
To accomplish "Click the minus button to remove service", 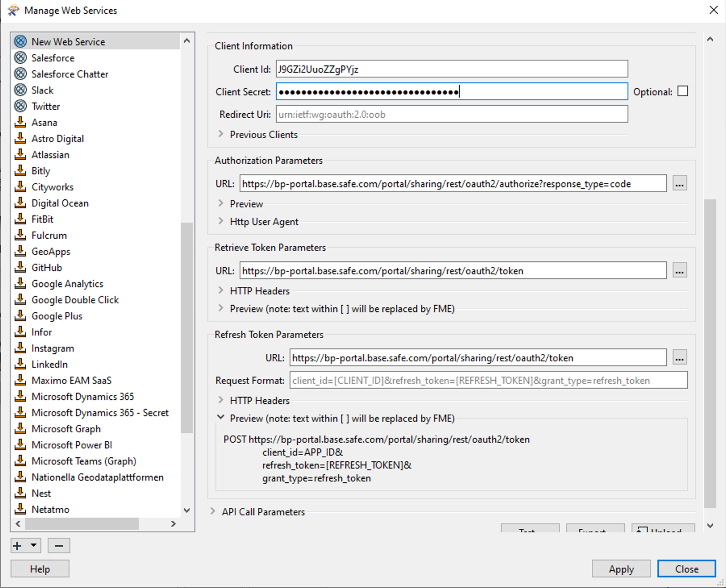I will pos(59,545).
